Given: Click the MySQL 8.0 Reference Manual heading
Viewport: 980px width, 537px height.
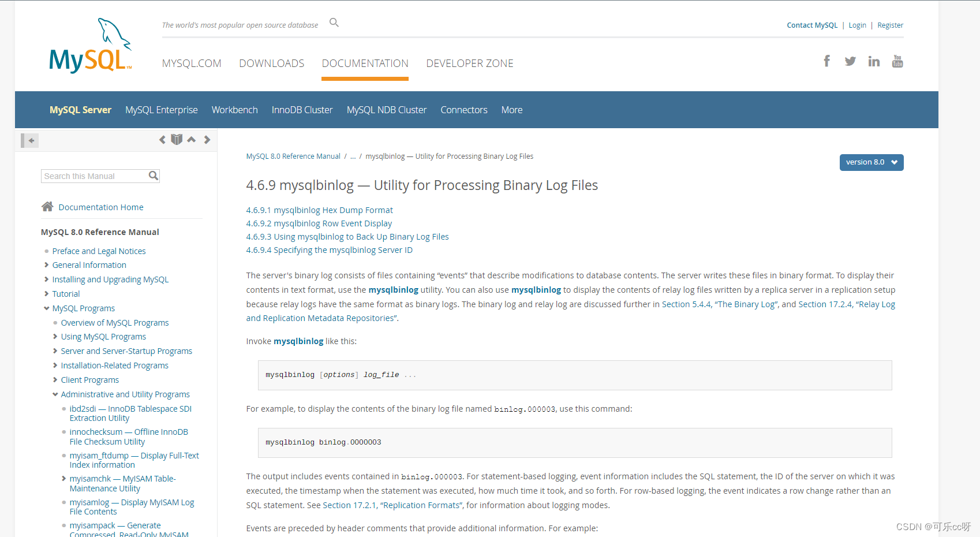Looking at the screenshot, I should [100, 232].
